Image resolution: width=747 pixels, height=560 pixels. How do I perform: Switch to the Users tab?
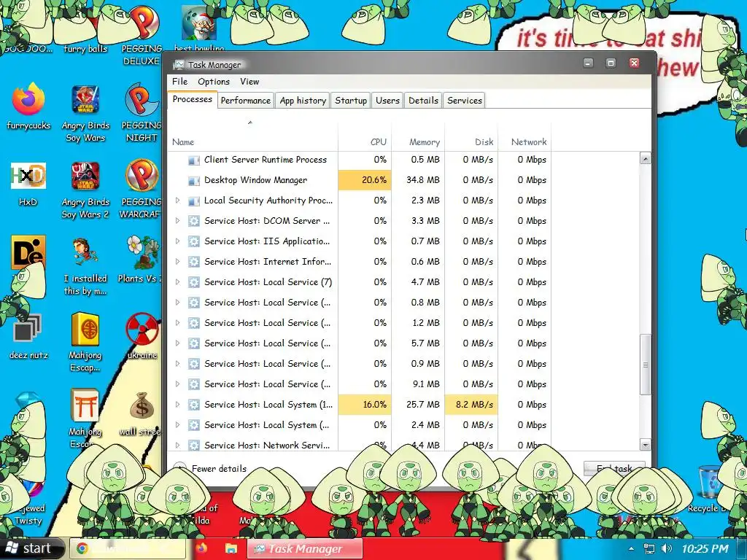coord(387,101)
